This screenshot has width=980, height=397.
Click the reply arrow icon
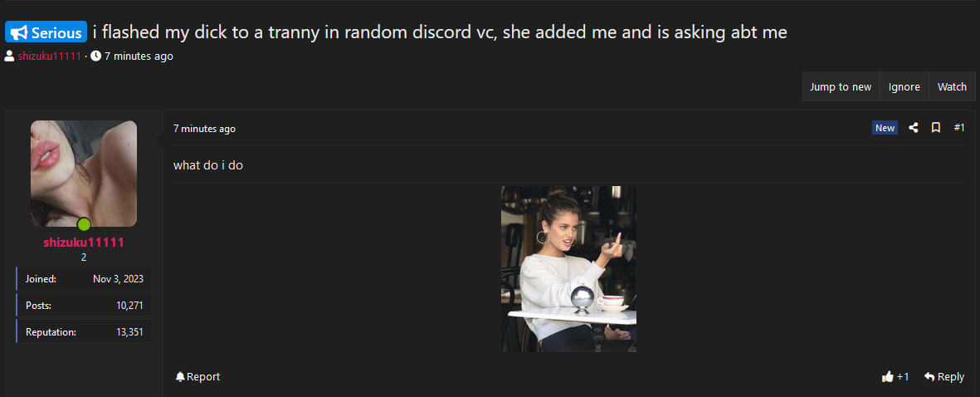click(929, 376)
